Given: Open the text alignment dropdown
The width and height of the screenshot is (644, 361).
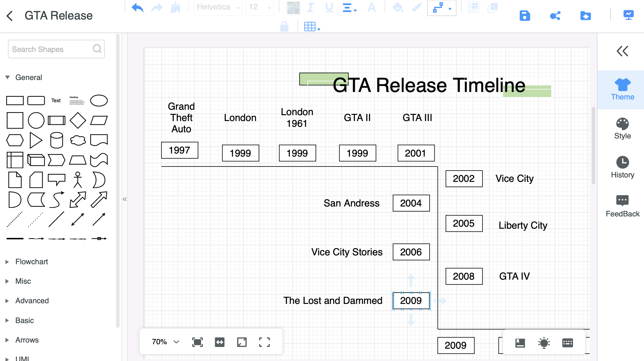Looking at the screenshot, I should 349,8.
